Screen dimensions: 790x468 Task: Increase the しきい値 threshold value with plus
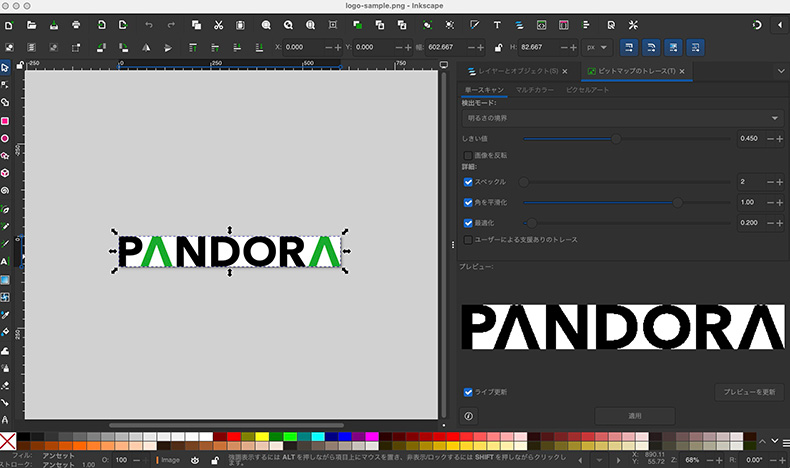coord(779,139)
